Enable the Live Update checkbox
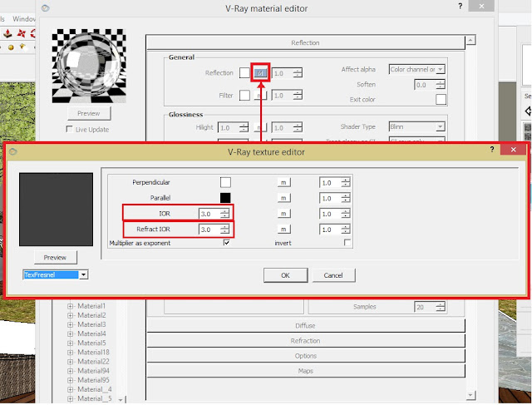532x405 pixels. (x=69, y=130)
